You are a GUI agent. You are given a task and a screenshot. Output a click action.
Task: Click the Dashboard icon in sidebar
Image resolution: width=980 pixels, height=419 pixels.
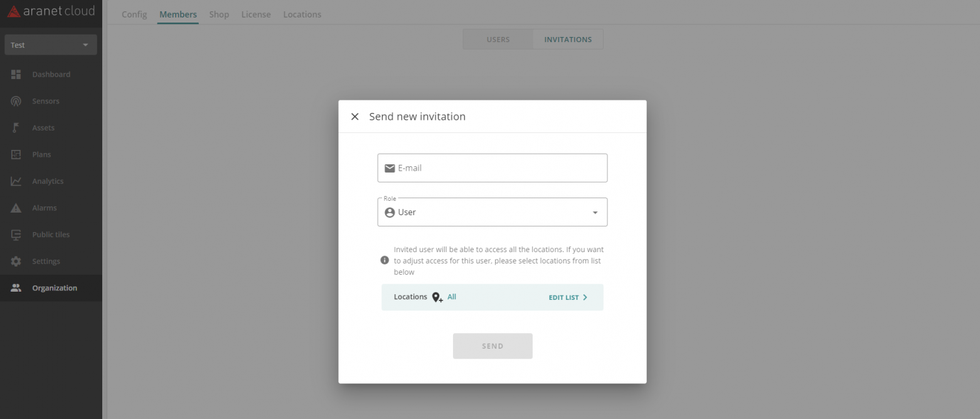click(16, 75)
